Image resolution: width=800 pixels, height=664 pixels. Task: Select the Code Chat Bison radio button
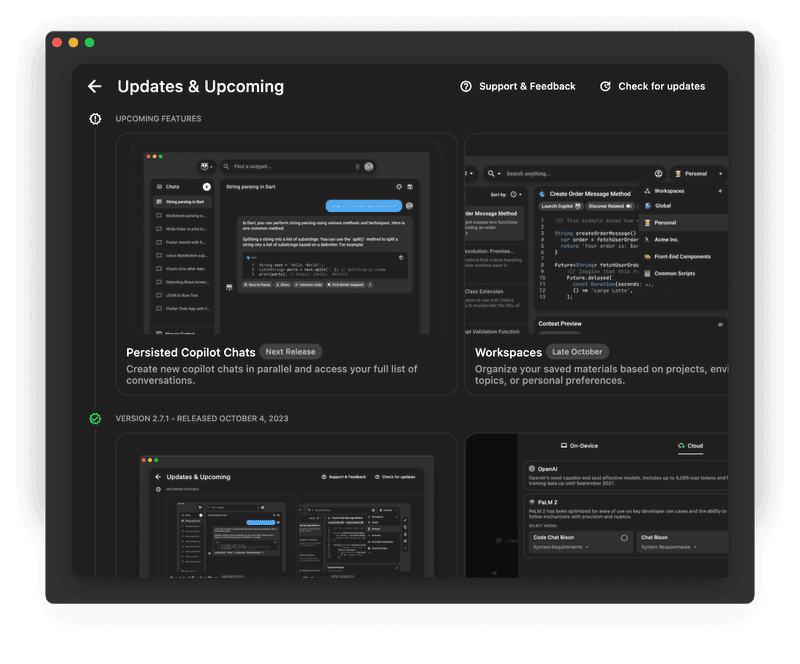623,538
